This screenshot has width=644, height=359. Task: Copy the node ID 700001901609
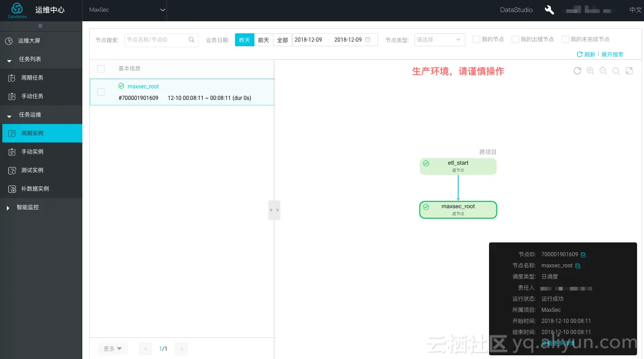[x=583, y=255]
